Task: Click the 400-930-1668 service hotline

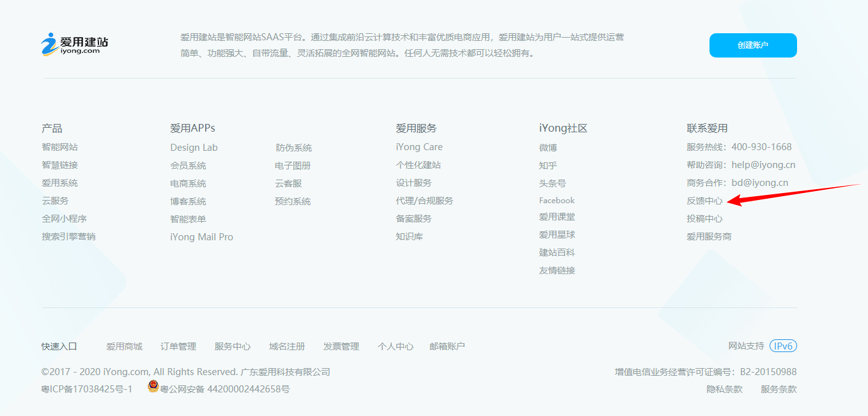Action: (762, 147)
